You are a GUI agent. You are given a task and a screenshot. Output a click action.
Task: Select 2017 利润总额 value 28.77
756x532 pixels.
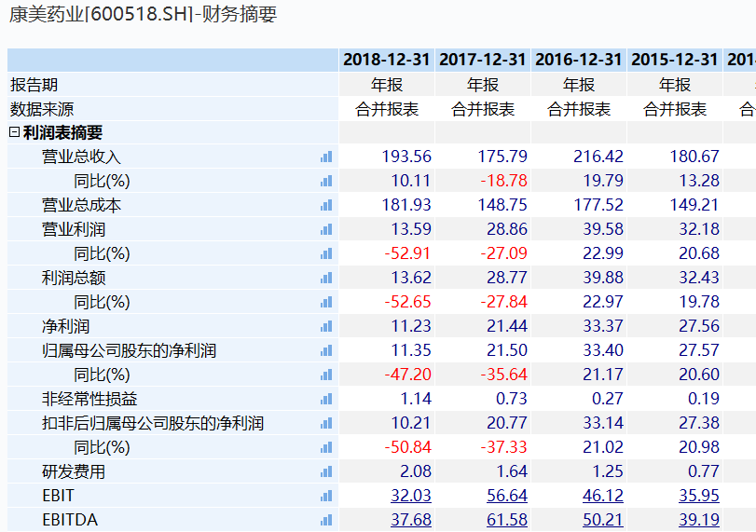pyautogui.click(x=507, y=277)
